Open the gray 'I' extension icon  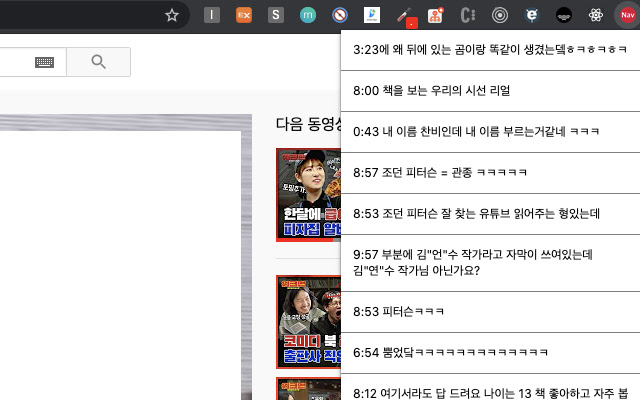212,16
